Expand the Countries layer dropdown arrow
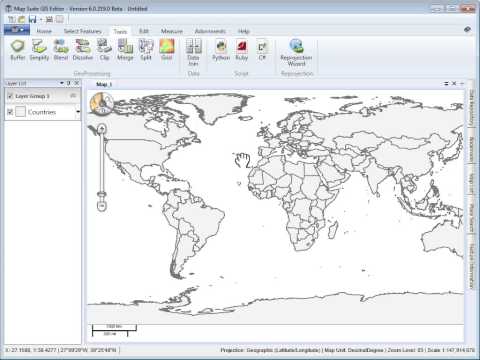Image resolution: width=480 pixels, height=360 pixels. pyautogui.click(x=78, y=112)
